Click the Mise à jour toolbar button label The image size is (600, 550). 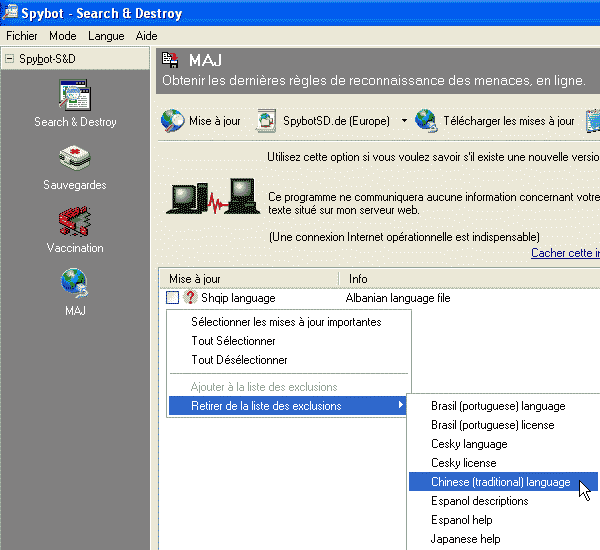(215, 121)
